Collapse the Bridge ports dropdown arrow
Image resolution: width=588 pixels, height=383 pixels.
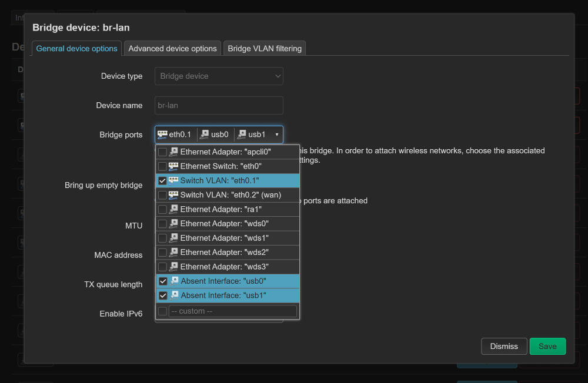tap(277, 135)
